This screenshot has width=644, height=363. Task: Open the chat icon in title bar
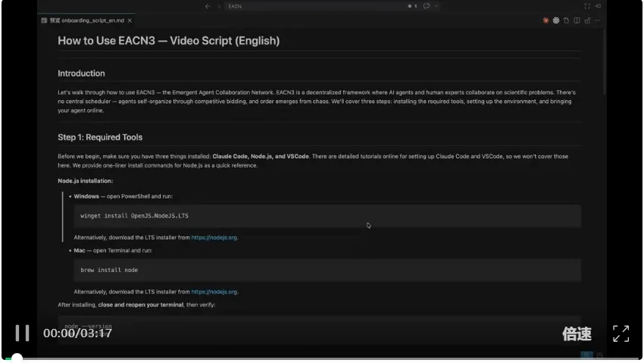427,6
